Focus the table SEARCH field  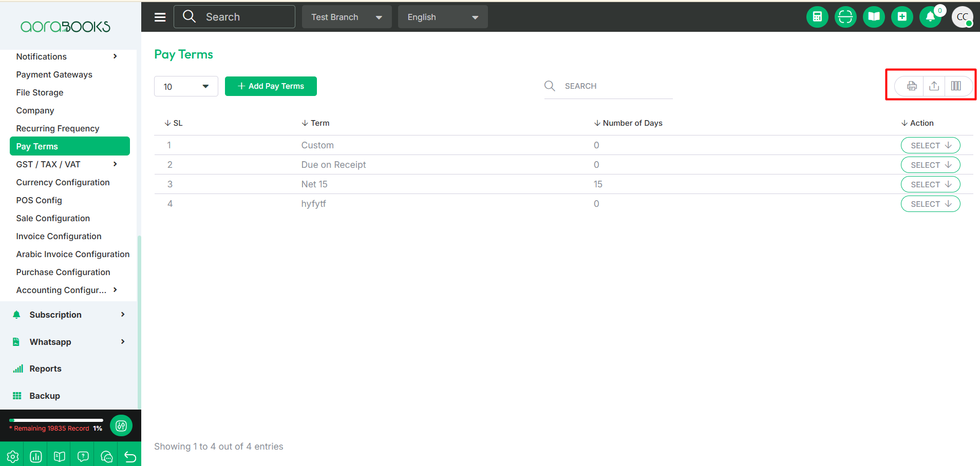(609, 86)
